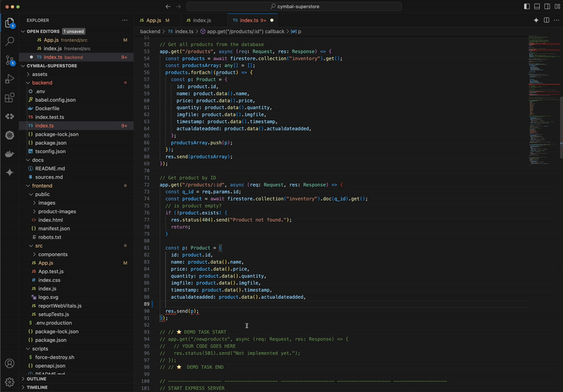Screen dimensions: 563x392
Task: Open the Search view in activity bar
Action: pyautogui.click(x=10, y=42)
